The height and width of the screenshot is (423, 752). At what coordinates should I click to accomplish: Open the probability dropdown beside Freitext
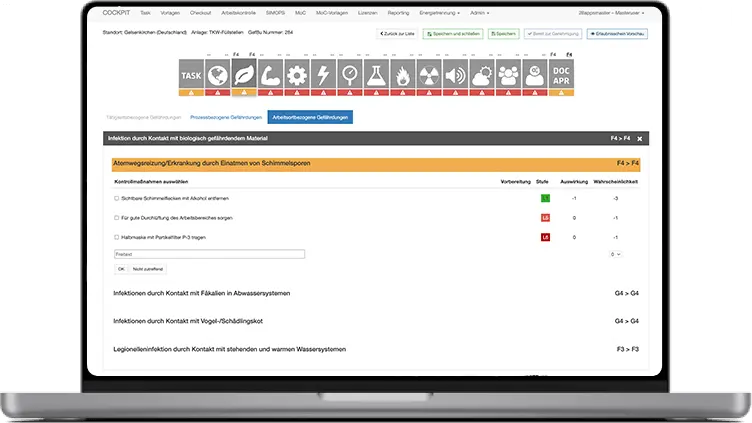(616, 254)
